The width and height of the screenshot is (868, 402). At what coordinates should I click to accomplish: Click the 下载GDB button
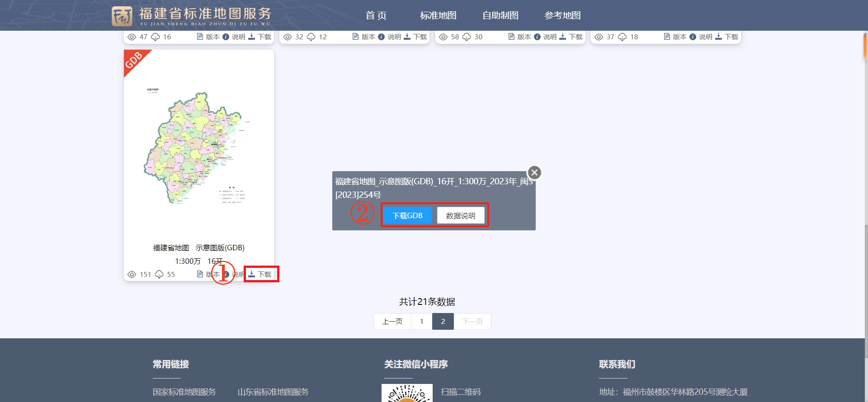407,215
